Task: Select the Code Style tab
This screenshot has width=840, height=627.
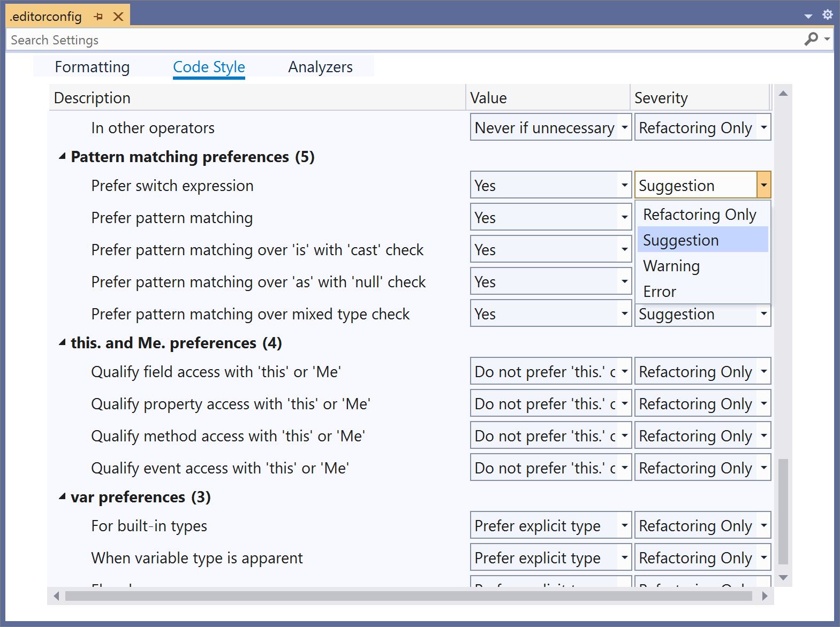Action: coord(209,67)
